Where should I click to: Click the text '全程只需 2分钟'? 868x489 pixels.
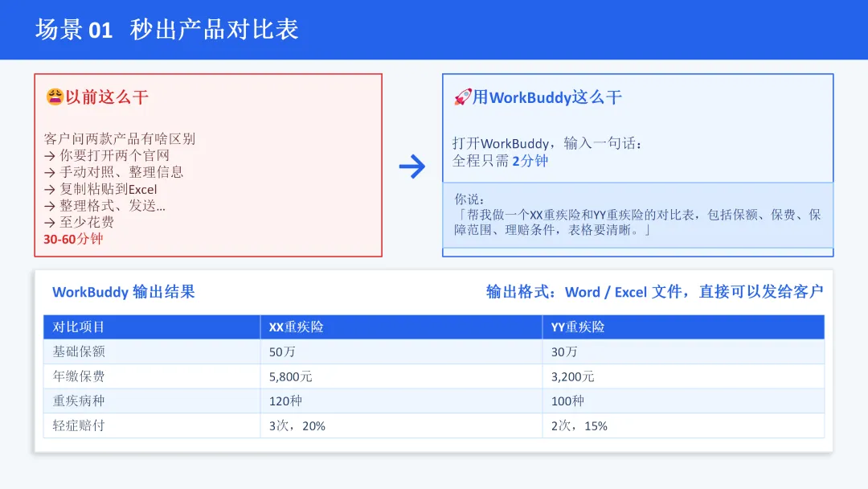pyautogui.click(x=500, y=161)
